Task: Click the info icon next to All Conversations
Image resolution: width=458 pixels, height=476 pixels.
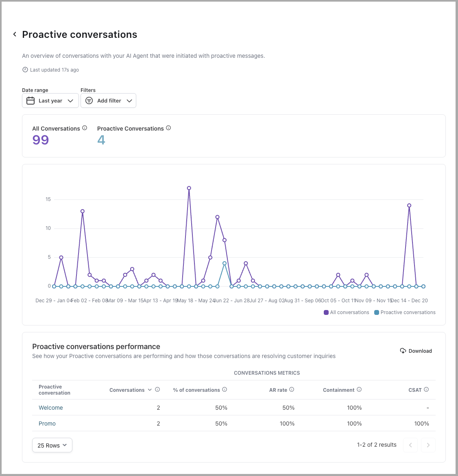Action: click(x=85, y=128)
